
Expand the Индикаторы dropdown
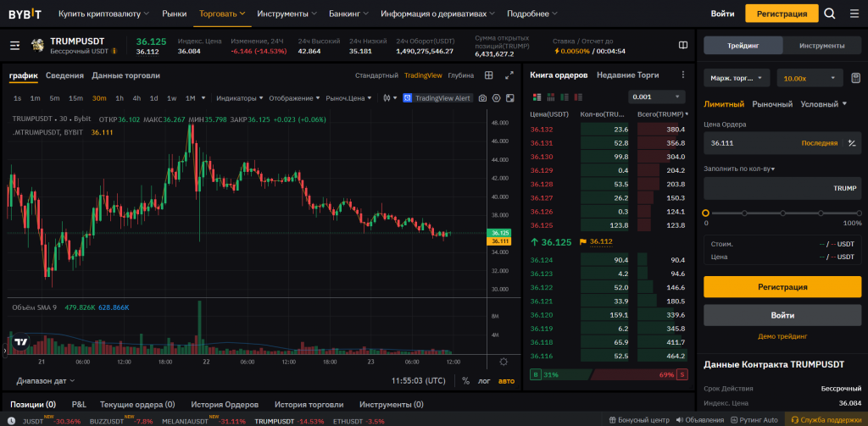(240, 98)
